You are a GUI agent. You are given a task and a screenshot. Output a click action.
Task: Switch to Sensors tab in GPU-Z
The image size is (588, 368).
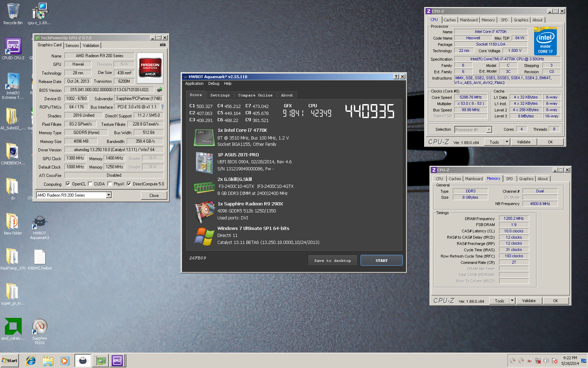(72, 46)
